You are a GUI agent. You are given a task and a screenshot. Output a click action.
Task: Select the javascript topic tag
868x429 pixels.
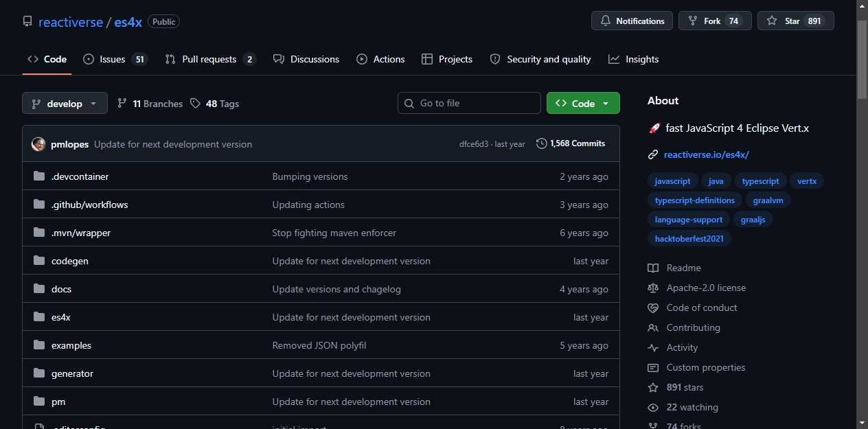672,181
